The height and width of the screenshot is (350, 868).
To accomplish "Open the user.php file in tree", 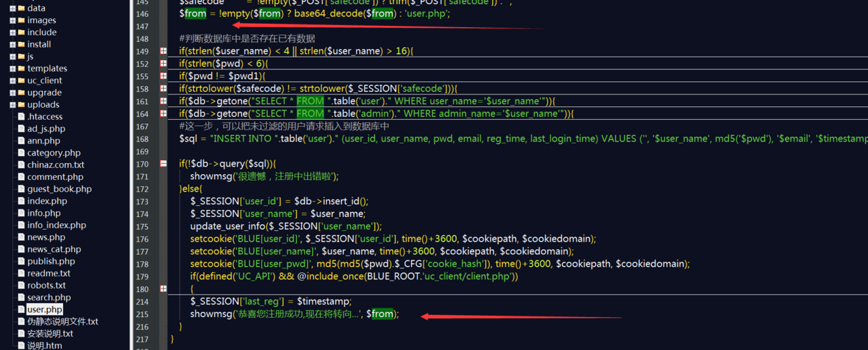I will pos(45,309).
